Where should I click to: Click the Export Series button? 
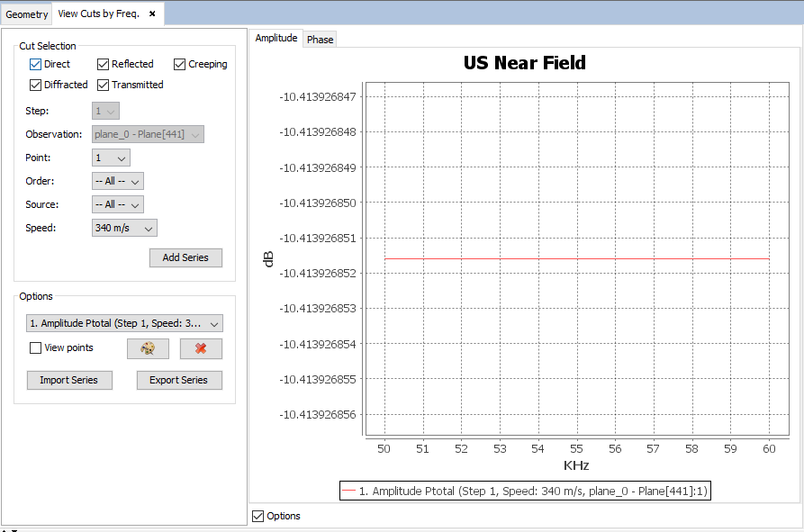178,380
